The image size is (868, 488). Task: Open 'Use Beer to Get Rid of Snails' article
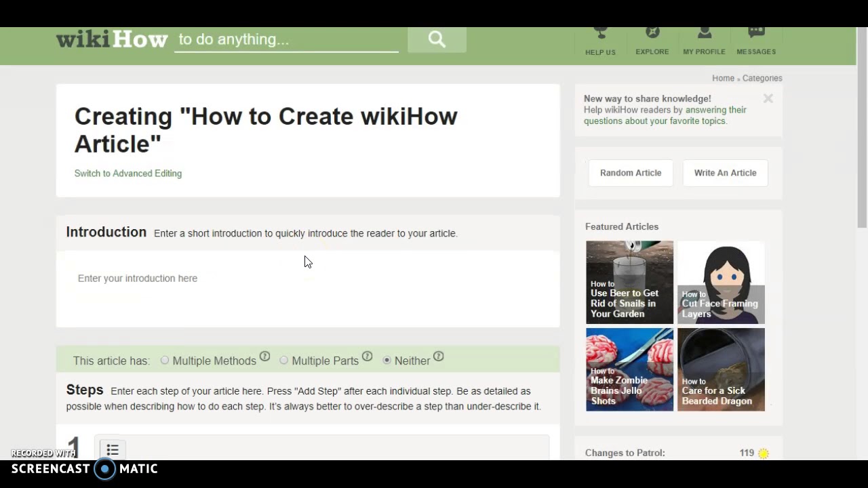630,282
